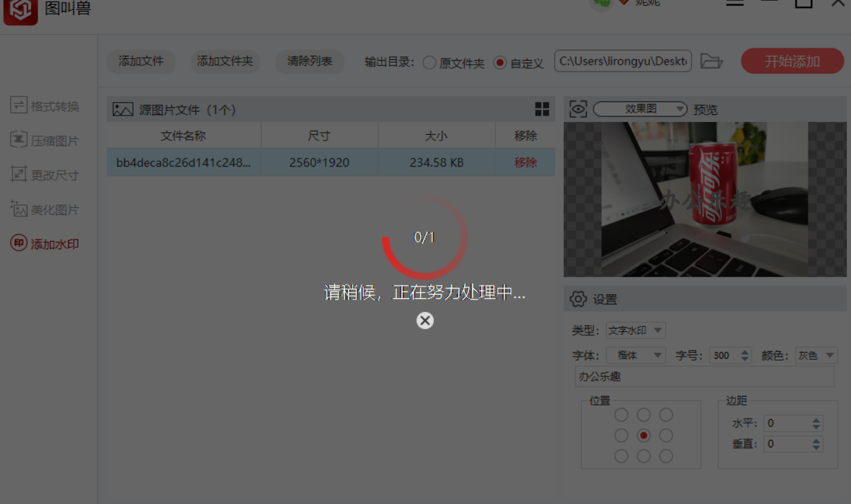Click the stamp icon for 添加水印
This screenshot has height=504, width=851.
click(x=19, y=243)
